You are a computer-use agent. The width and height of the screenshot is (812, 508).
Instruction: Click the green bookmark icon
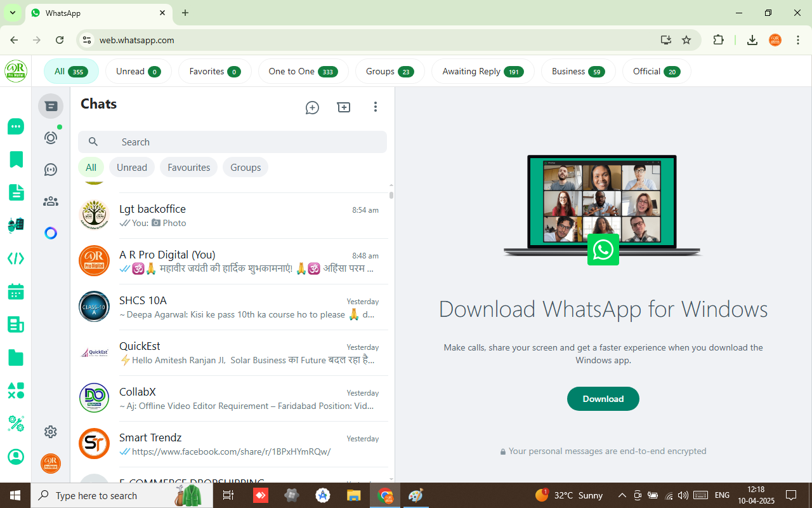16,159
